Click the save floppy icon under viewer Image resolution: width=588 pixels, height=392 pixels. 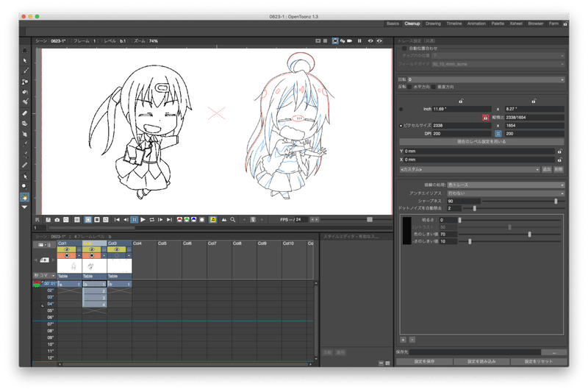point(49,220)
